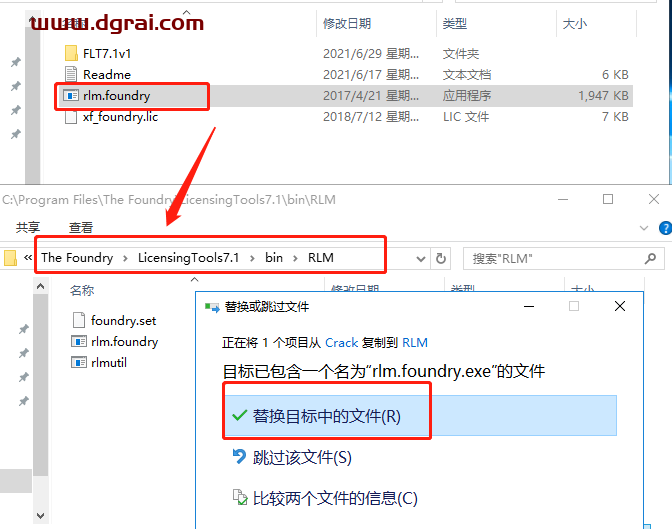Select the xf_foundry.lic file name

120,117
